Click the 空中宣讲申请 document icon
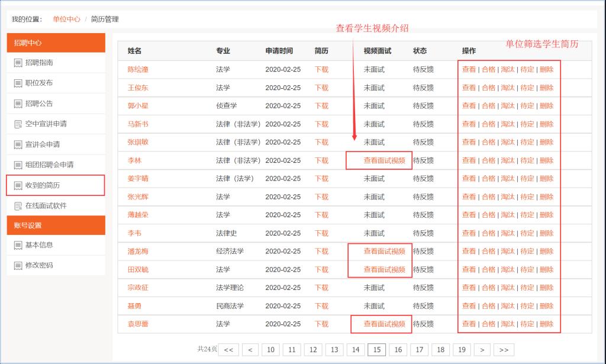Screen dimensions: 606x364 (x=18, y=124)
